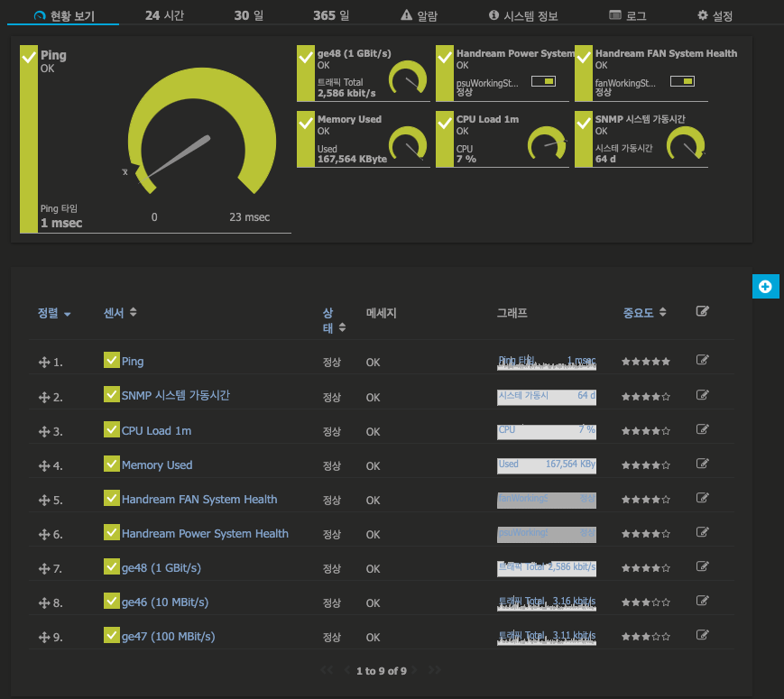The image size is (784, 699).
Task: Click the move handle for row 3
Action: [44, 431]
